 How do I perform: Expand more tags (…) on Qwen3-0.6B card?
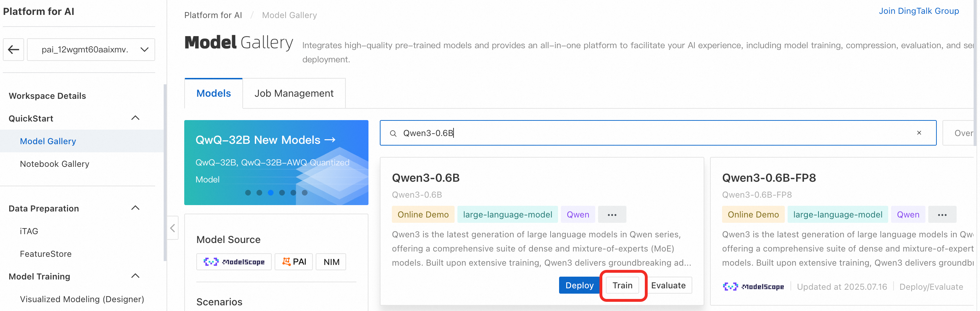(612, 215)
